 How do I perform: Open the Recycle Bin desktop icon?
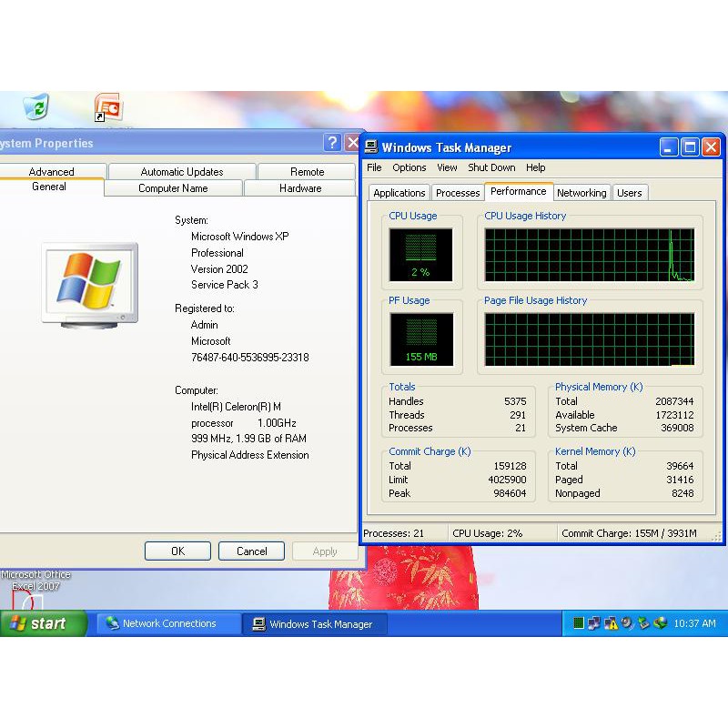[35, 106]
